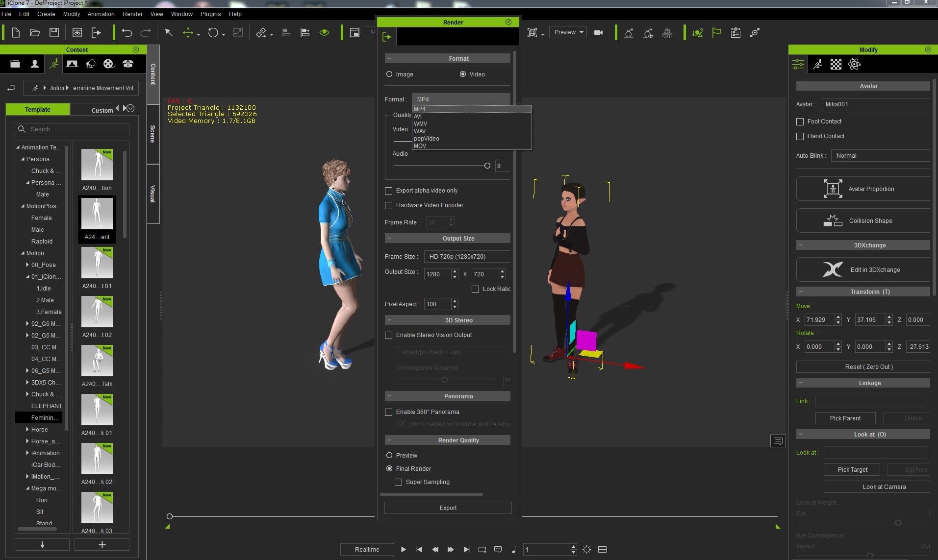Enable 360° Panorama checkbox
938x560 pixels.
(x=389, y=412)
